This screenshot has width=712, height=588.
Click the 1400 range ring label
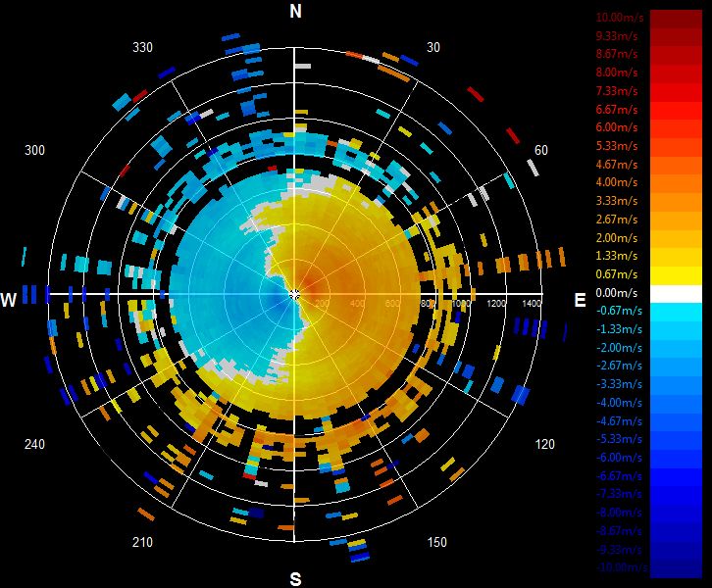pos(532,303)
